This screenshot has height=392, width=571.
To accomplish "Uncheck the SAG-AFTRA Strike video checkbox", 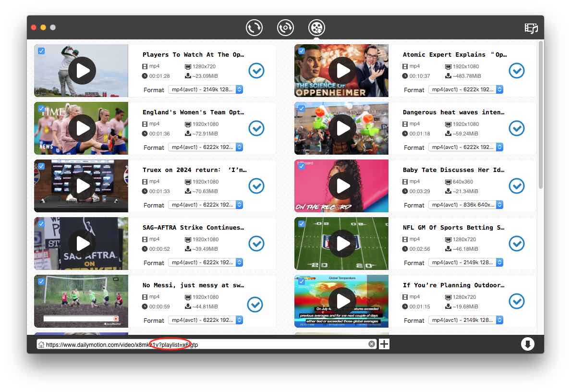I will pos(41,224).
